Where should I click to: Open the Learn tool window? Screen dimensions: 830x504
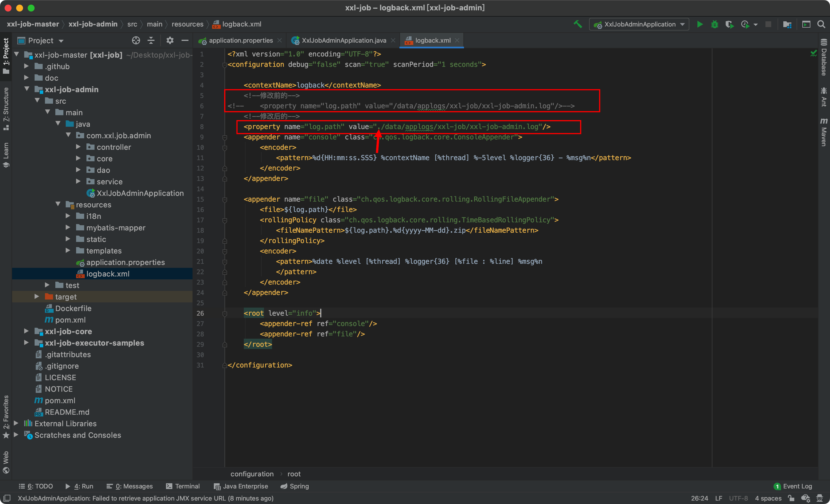6,155
